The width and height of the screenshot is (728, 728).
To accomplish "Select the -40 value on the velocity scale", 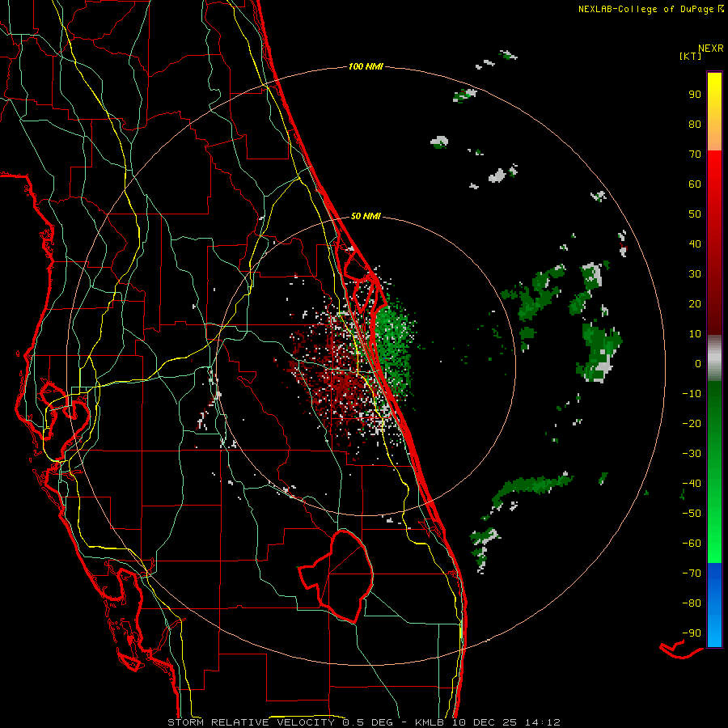I will coord(692,484).
